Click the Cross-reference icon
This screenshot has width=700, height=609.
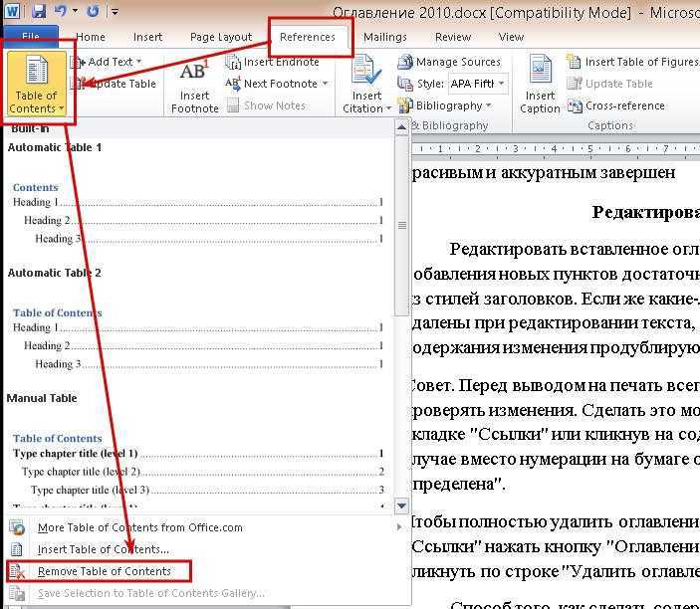[575, 105]
